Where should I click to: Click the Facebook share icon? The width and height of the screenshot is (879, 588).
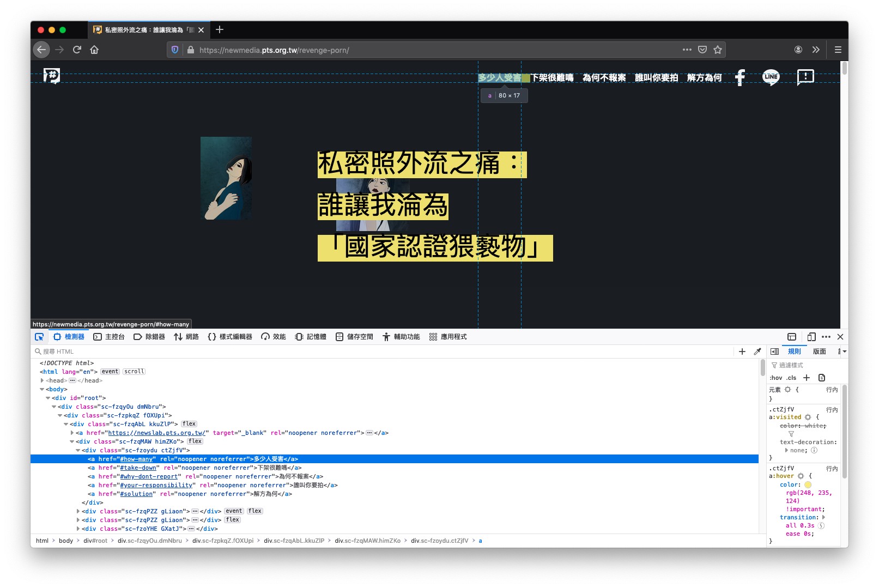tap(739, 77)
